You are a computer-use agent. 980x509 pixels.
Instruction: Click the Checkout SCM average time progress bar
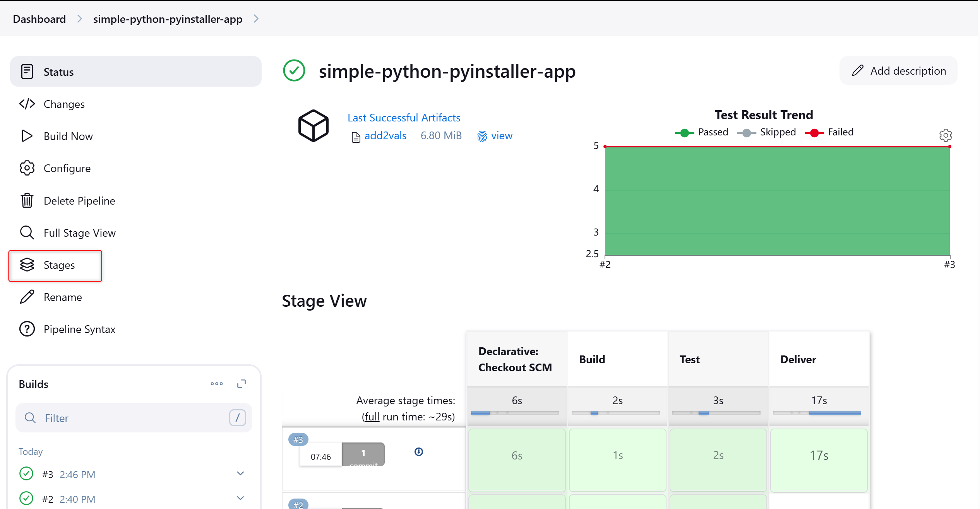pyautogui.click(x=515, y=413)
